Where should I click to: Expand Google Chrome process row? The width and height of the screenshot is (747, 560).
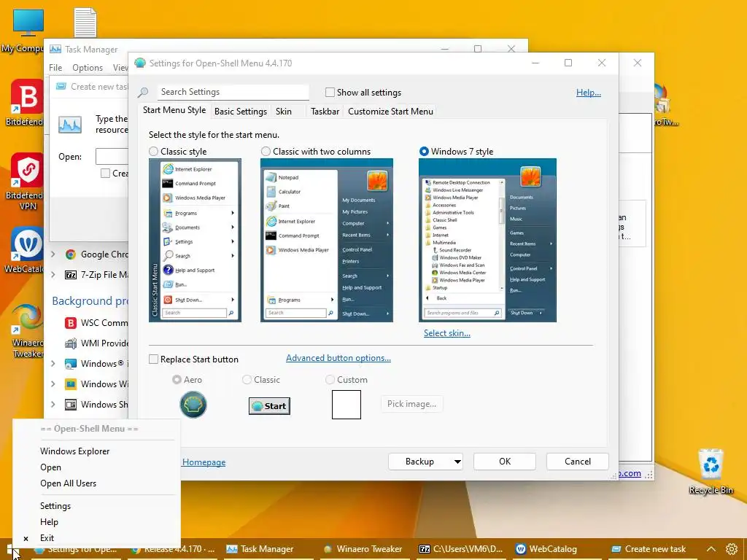(x=53, y=254)
